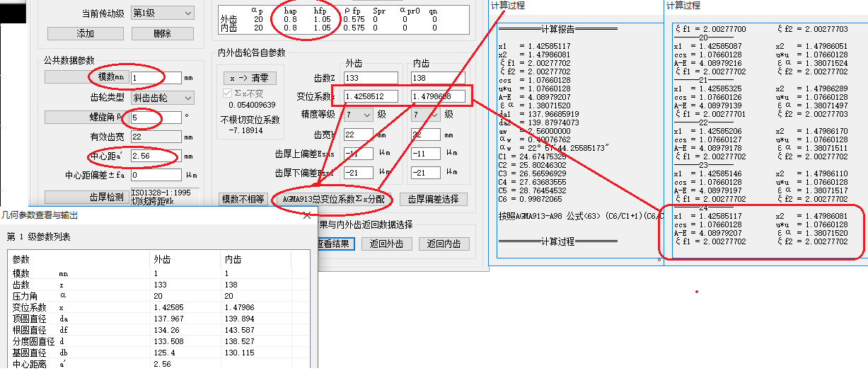Click the 内齿 齿数Z field showing 138
868x371 pixels.
(438, 78)
